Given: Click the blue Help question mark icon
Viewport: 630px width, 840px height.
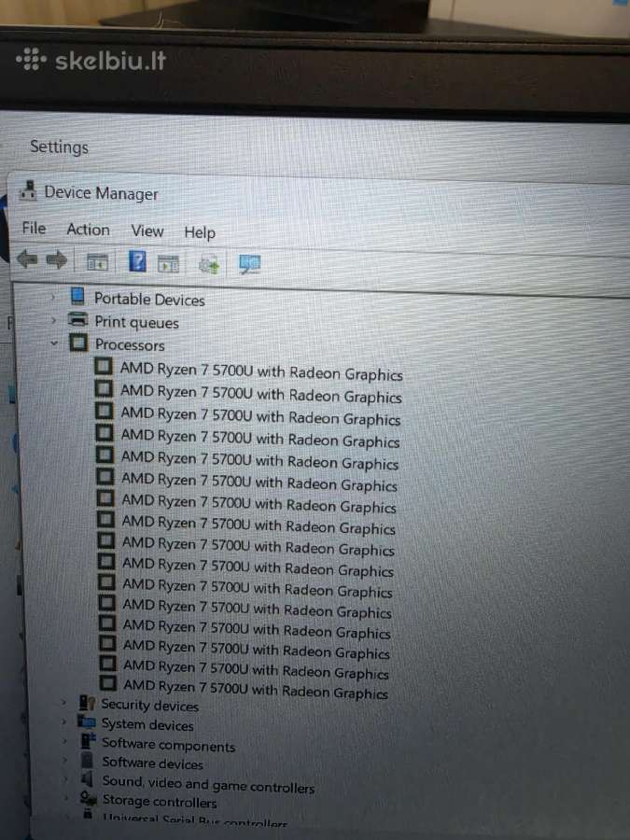Looking at the screenshot, I should click(x=137, y=261).
